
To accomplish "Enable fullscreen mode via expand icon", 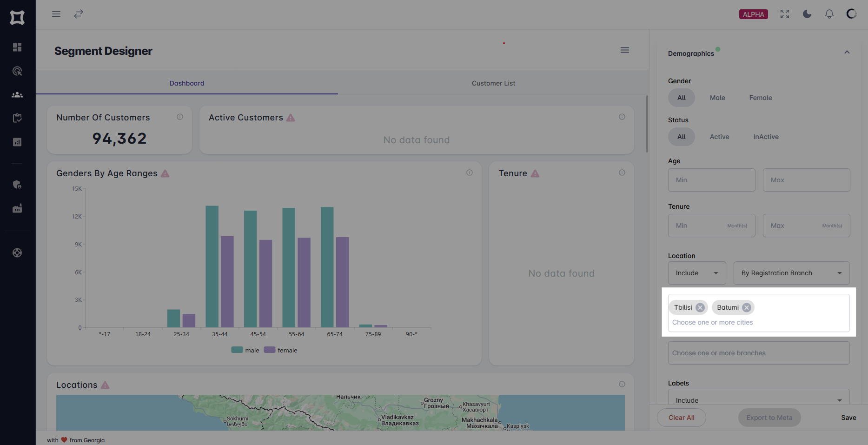I will point(784,14).
